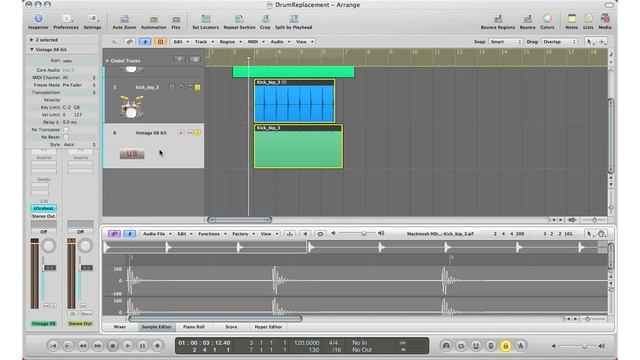Screen dimensions: 640x360
Task: Click the Arrange pointer tool icon
Action: [589, 42]
